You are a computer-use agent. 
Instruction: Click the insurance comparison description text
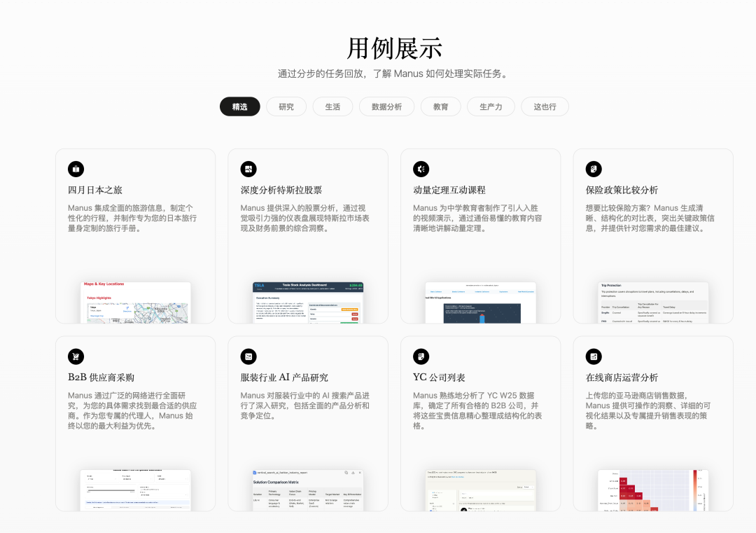[x=650, y=218]
